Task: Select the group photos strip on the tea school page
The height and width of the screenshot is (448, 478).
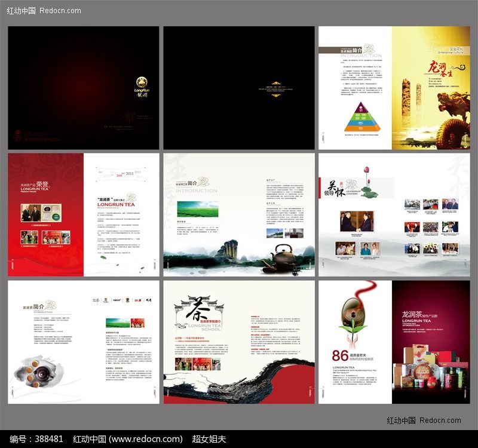Action: pyautogui.click(x=198, y=364)
